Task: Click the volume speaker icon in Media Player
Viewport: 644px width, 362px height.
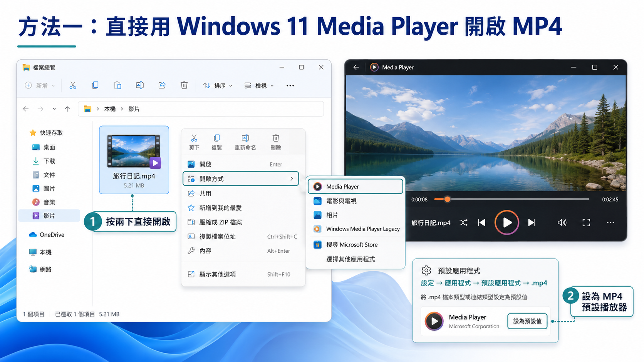Action: point(562,223)
